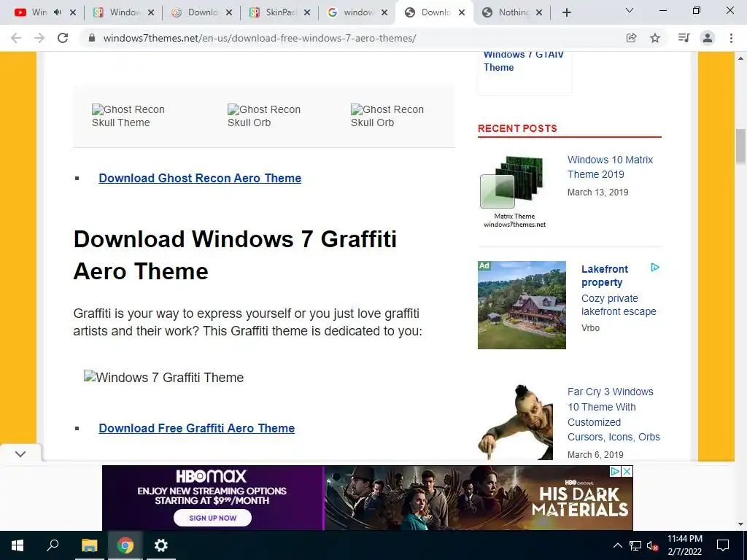Viewport: 747px width, 560px height.
Task: Click AdChoices icon on HBO Max banner
Action: pyautogui.click(x=616, y=472)
